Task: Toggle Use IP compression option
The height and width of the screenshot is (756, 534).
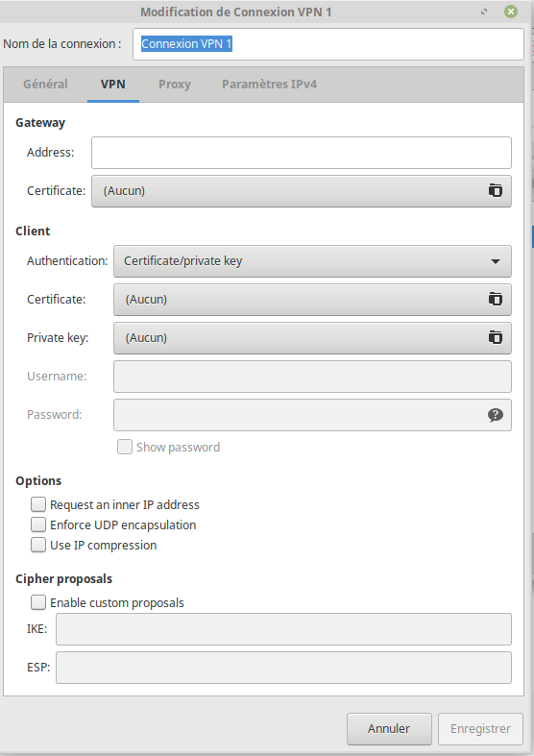Action: pos(38,545)
